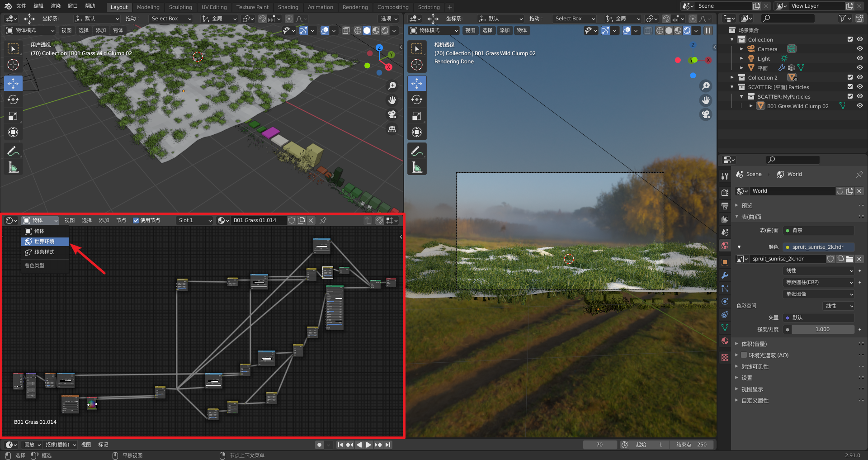Select the Select Box tool in camera viewport

[417, 48]
